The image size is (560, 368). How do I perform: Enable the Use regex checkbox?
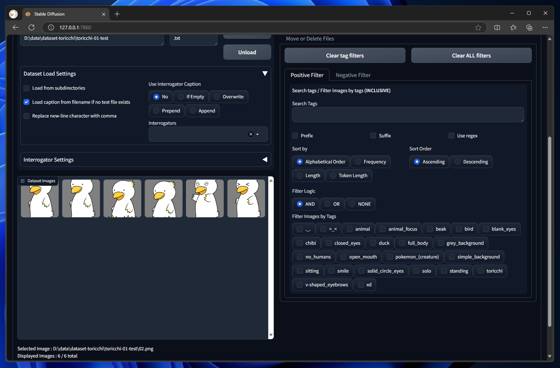[x=451, y=135]
